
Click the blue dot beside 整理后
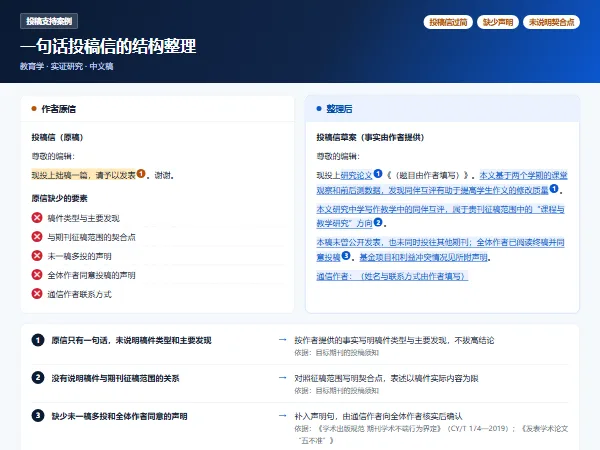[319, 109]
